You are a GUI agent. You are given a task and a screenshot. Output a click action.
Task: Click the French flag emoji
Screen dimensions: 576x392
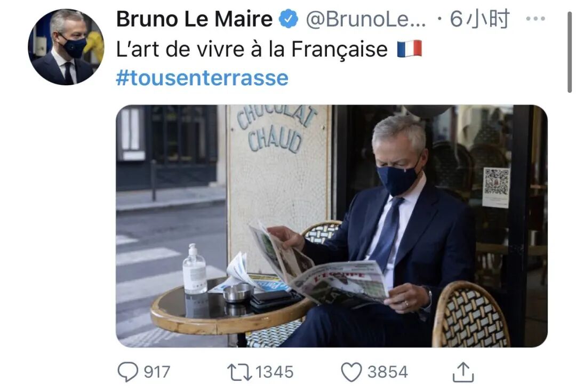410,49
